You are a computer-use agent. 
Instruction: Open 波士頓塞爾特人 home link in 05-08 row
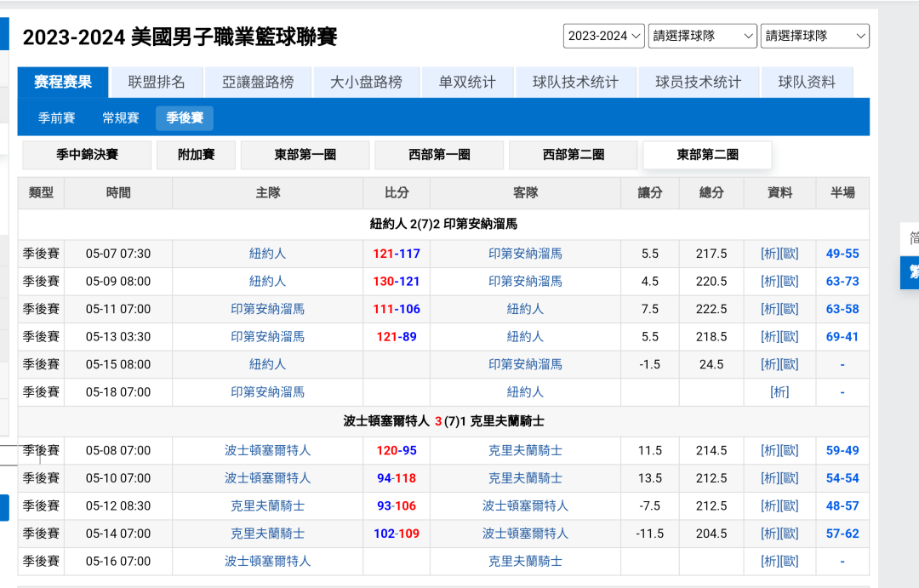(267, 450)
